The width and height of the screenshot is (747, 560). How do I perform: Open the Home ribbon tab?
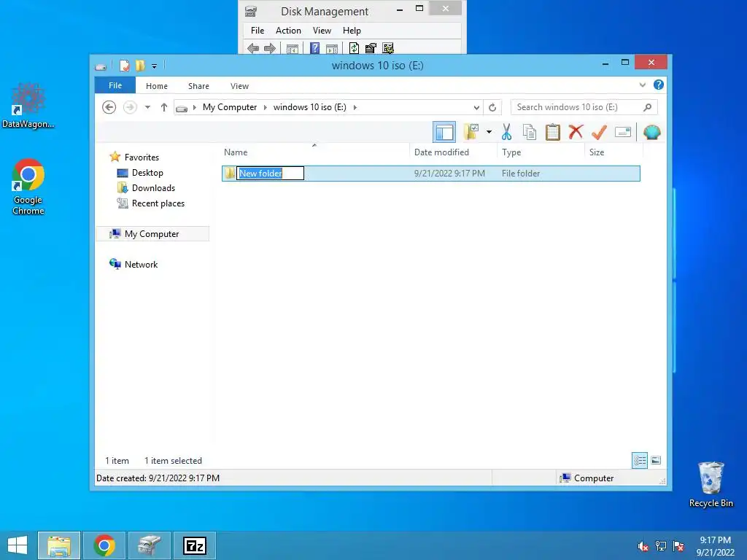pos(157,86)
